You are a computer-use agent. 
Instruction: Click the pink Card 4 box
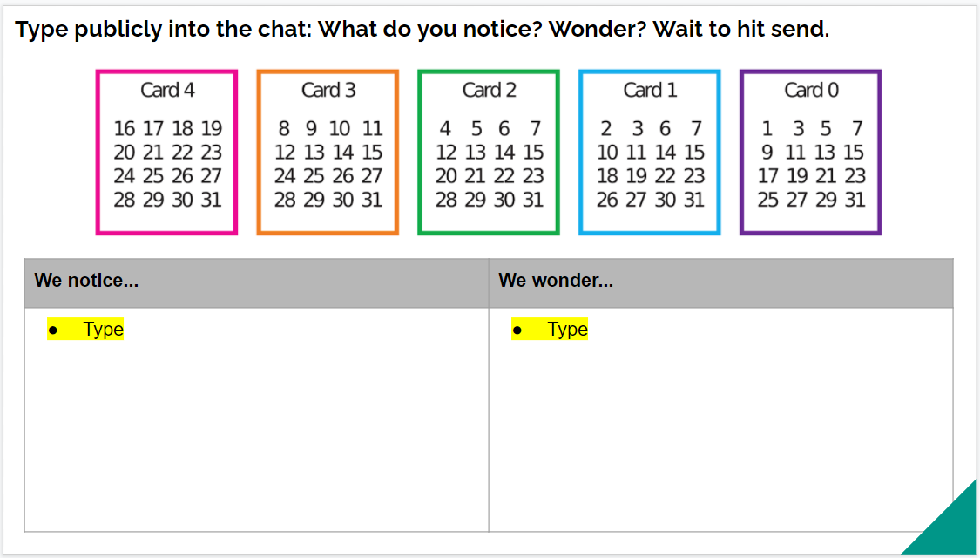166,153
